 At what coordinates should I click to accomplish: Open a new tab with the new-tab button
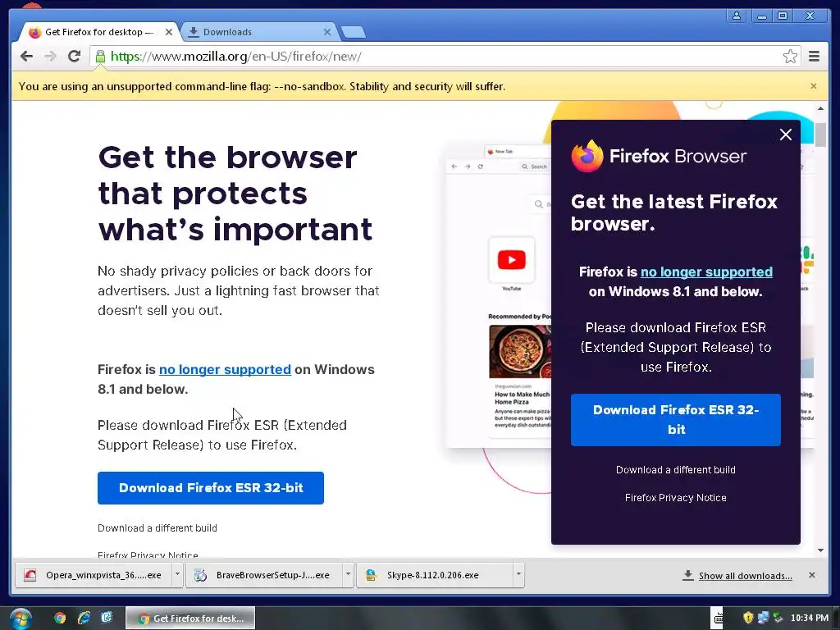click(354, 32)
